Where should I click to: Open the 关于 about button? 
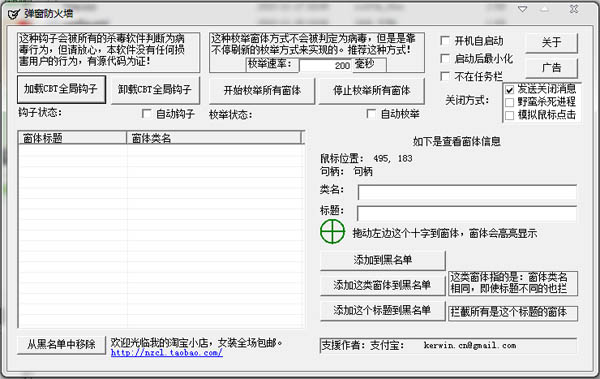point(551,42)
